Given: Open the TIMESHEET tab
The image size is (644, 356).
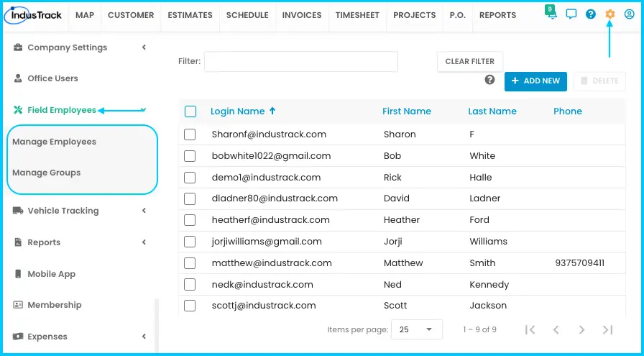Looking at the screenshot, I should tap(357, 15).
